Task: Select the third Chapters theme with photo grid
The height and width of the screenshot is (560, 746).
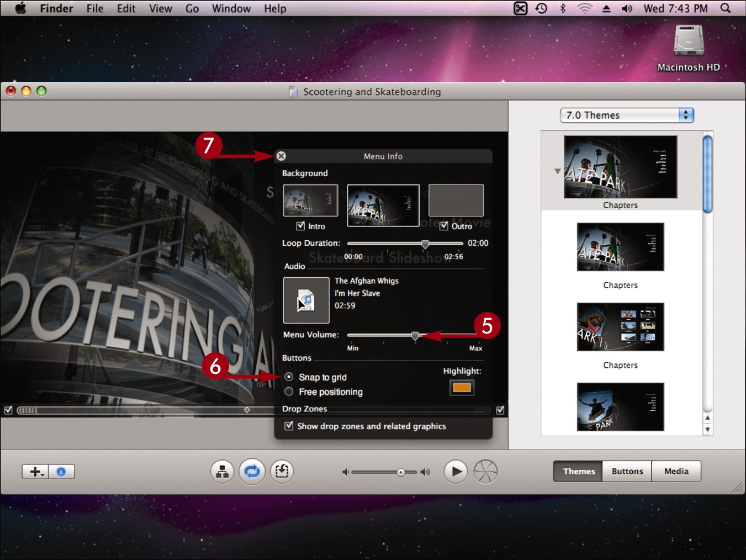Action: 620,327
